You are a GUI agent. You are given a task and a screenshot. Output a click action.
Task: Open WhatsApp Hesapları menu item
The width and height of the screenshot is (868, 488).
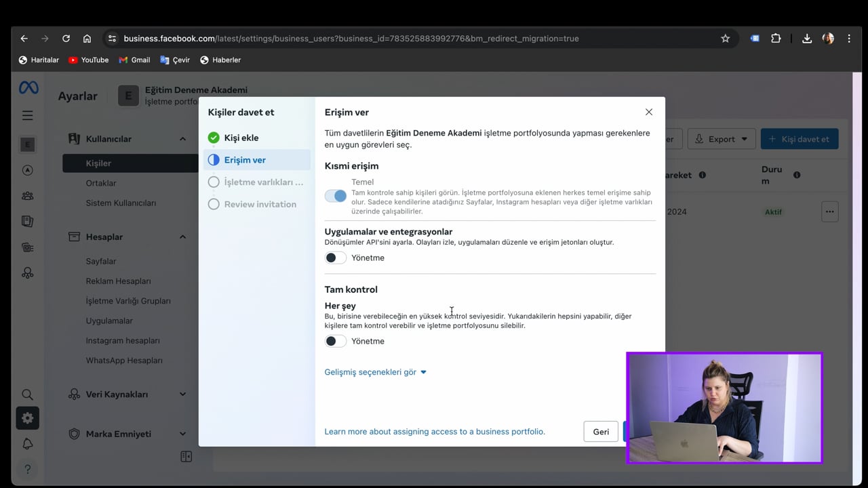[x=124, y=361]
